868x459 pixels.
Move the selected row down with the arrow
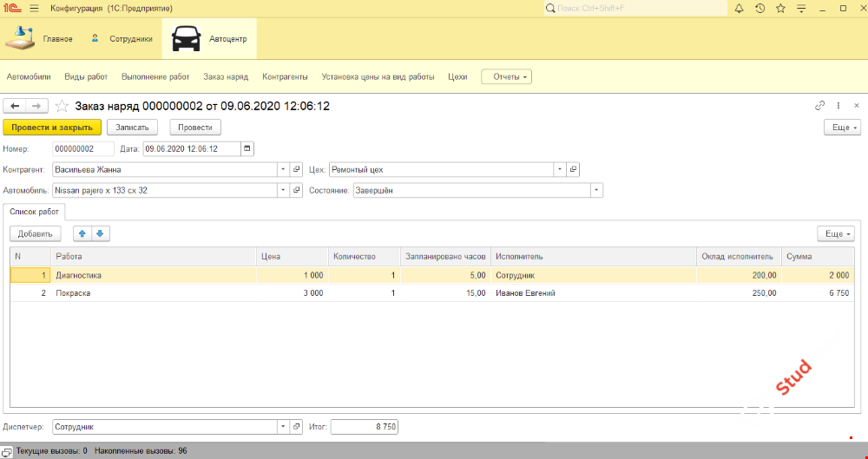click(x=100, y=233)
